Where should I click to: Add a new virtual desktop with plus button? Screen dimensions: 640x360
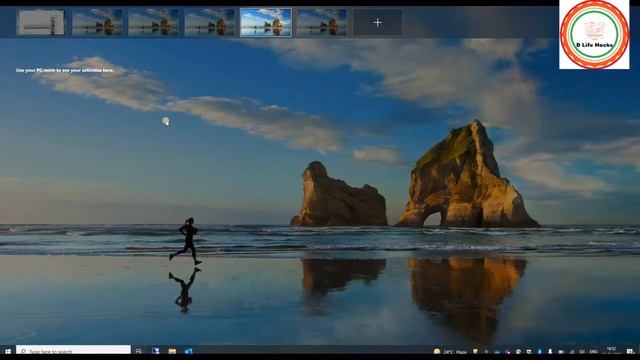[x=378, y=22]
